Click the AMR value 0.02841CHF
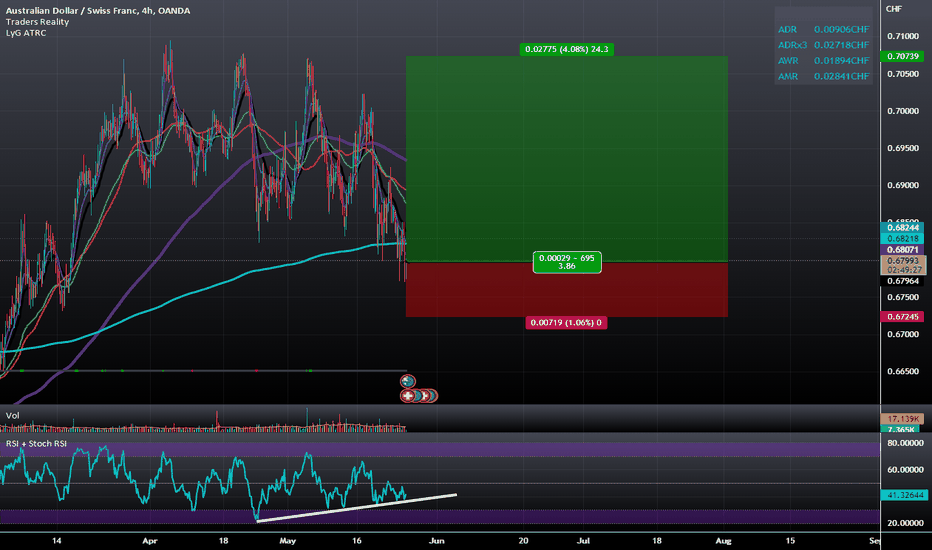Image resolution: width=932 pixels, height=550 pixels. pyautogui.click(x=841, y=76)
